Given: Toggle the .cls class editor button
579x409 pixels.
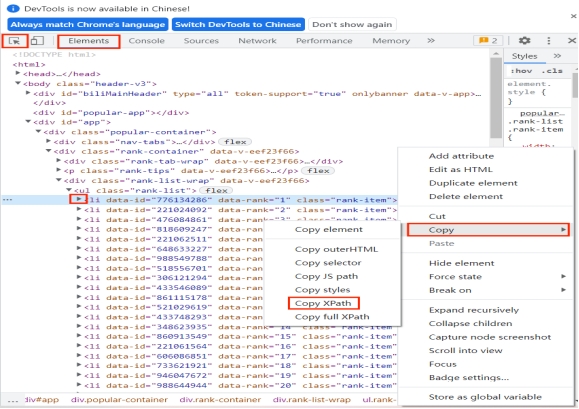Looking at the screenshot, I should [552, 71].
